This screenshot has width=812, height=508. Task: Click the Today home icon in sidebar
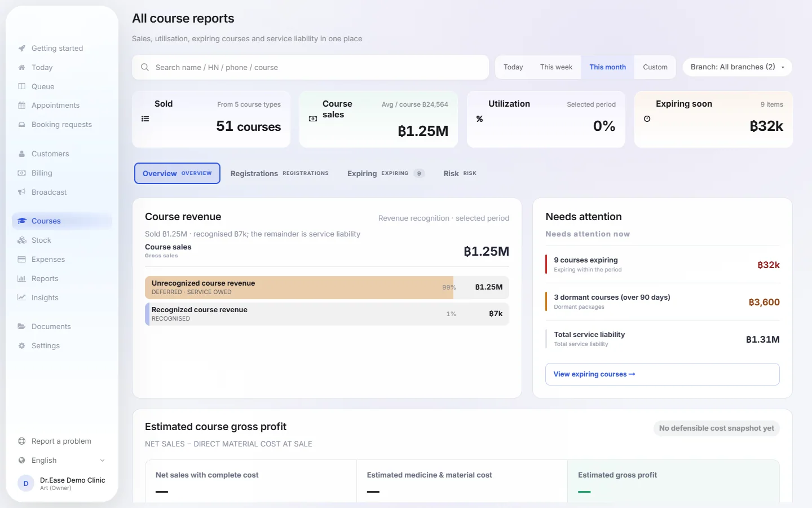click(21, 68)
